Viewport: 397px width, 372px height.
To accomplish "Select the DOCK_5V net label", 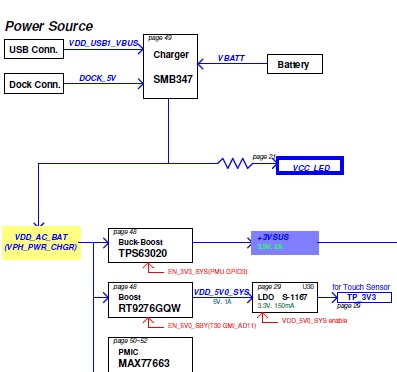I will [98, 78].
